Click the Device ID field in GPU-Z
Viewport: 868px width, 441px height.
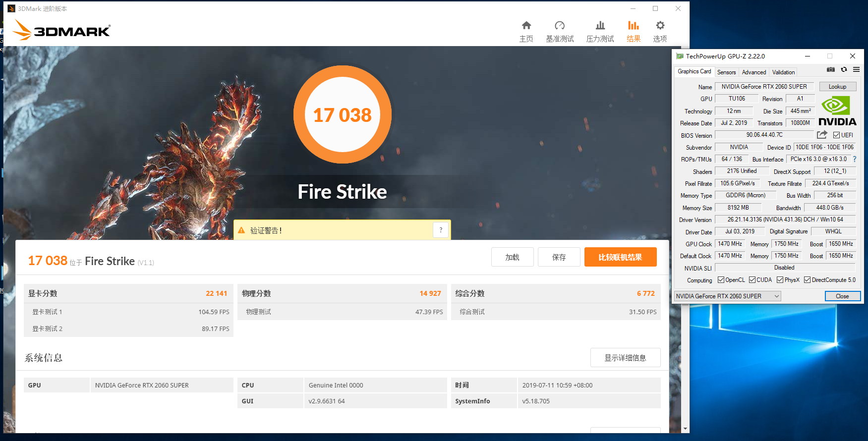coord(824,147)
